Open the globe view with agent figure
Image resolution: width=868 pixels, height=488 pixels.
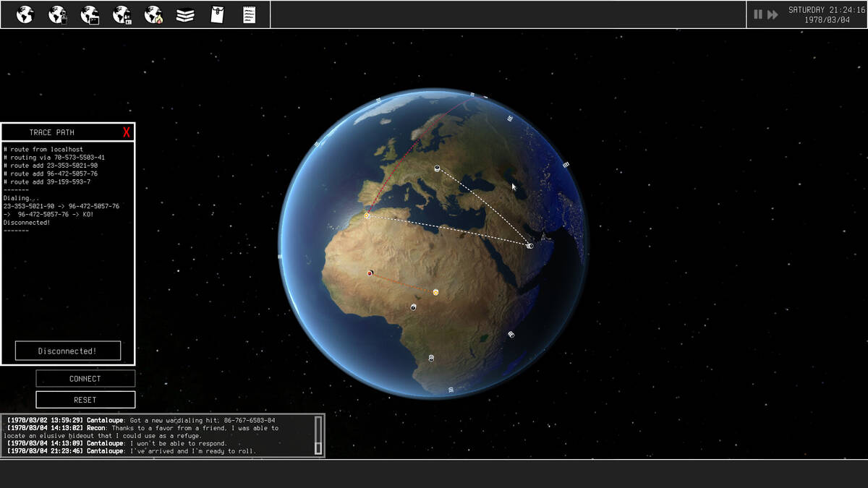(x=57, y=14)
